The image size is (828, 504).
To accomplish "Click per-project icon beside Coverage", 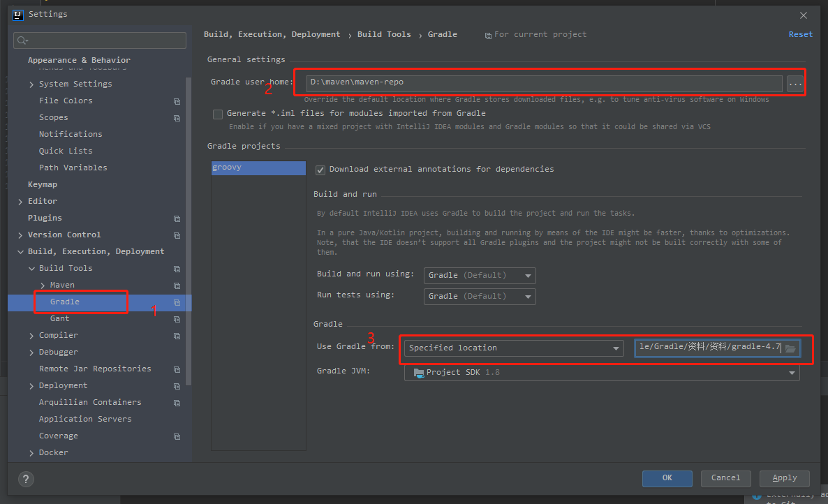I will 177,436.
